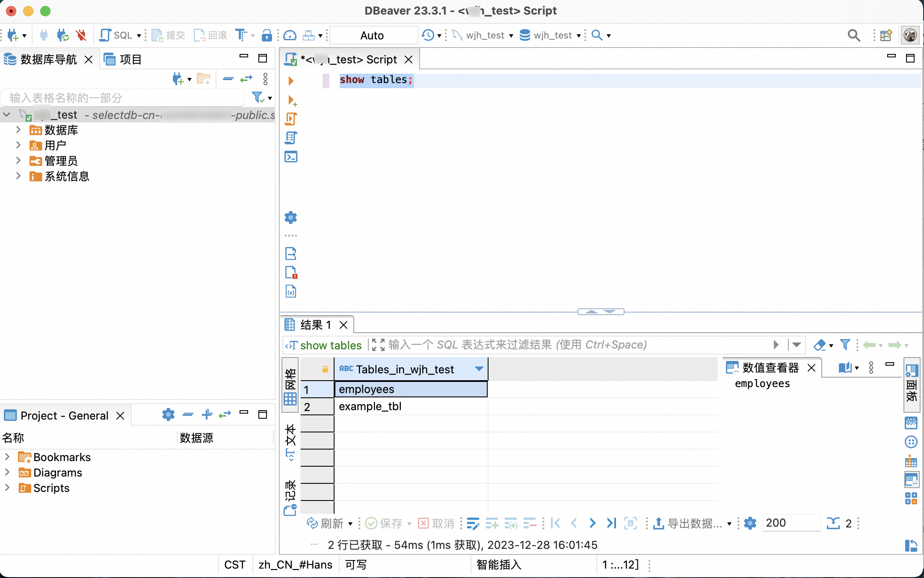Expand the Scripts folder
This screenshot has height=578, width=924.
tap(7, 488)
